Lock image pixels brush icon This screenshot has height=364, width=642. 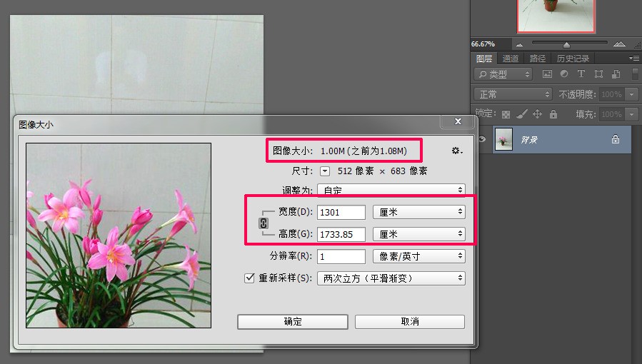(521, 113)
